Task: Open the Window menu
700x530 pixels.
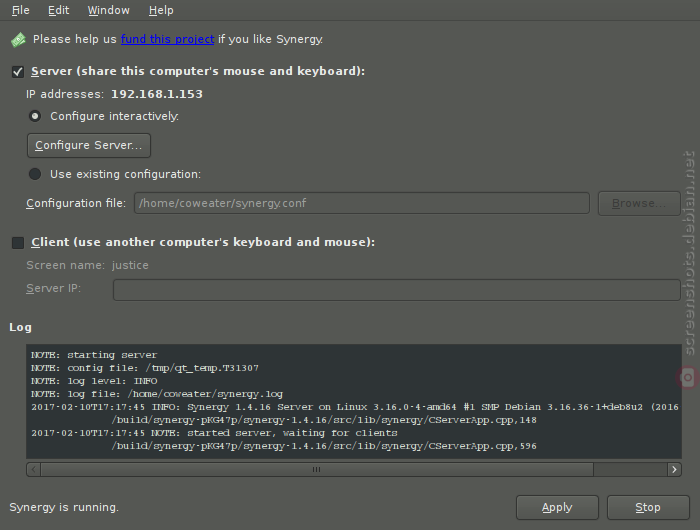Action: click(108, 10)
